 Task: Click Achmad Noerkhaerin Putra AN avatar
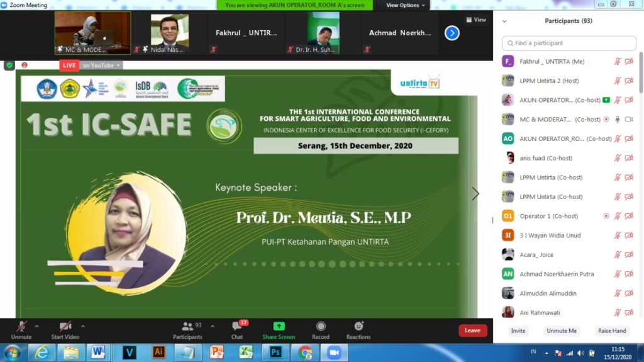[508, 274]
